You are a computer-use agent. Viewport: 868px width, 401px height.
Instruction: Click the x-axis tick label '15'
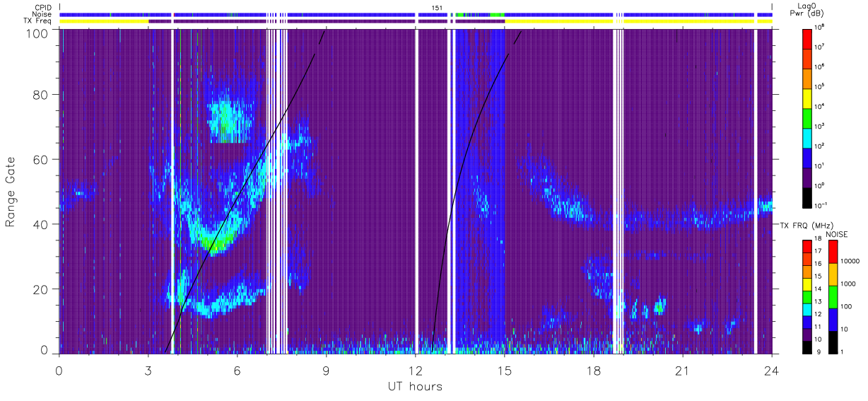pos(505,371)
